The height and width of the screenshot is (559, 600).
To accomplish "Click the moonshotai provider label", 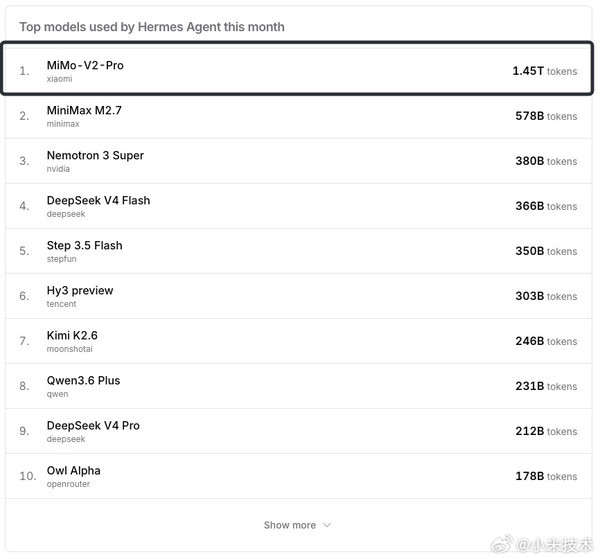I will tap(70, 349).
